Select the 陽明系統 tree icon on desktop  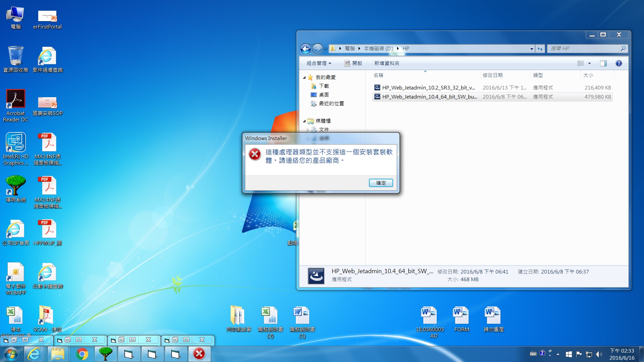(15, 189)
